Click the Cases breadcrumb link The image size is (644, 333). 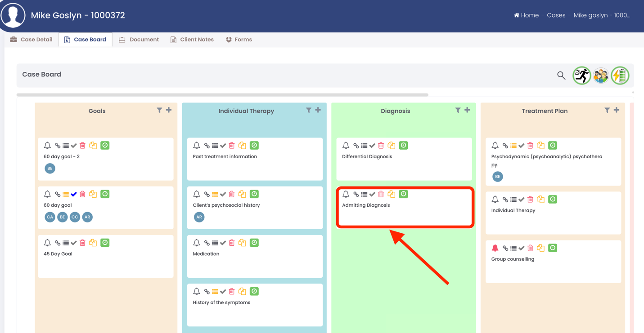[556, 15]
